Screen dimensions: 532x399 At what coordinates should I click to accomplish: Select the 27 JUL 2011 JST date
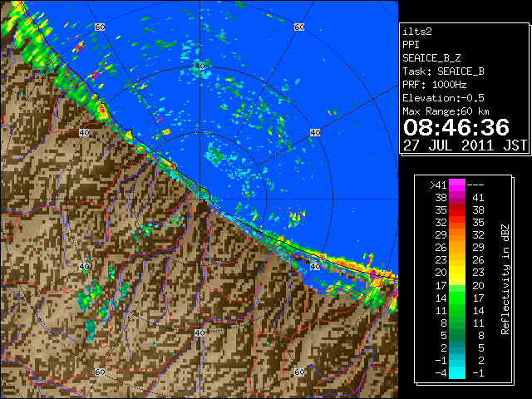click(465, 145)
